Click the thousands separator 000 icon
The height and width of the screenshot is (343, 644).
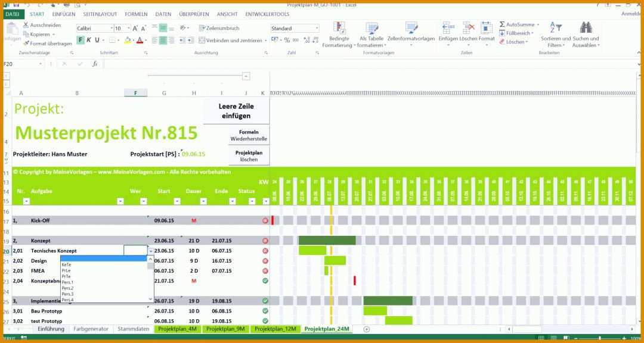[296, 40]
